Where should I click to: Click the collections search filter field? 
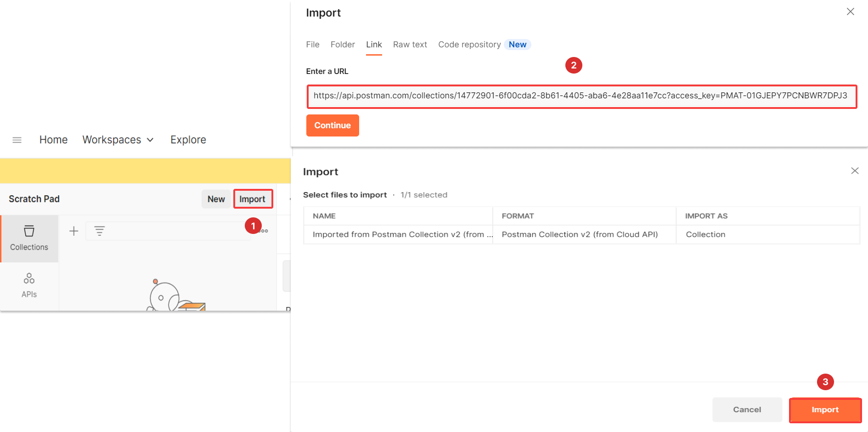(x=169, y=231)
